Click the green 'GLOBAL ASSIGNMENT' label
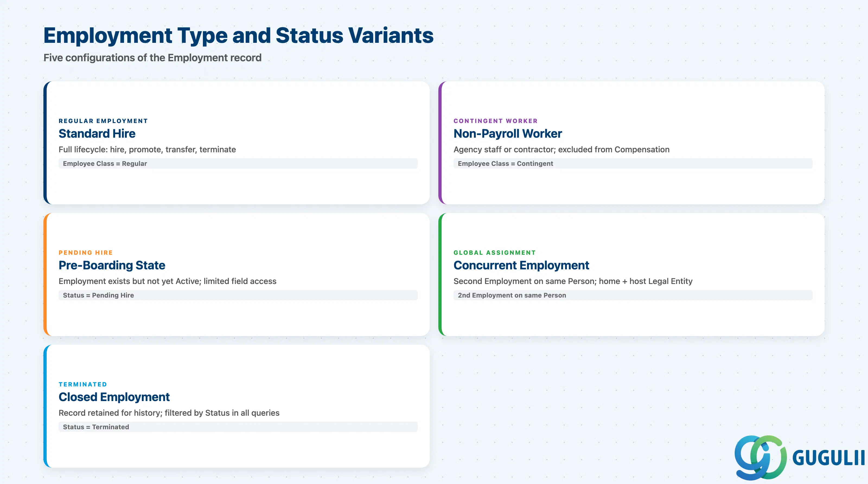The image size is (868, 484). 494,253
